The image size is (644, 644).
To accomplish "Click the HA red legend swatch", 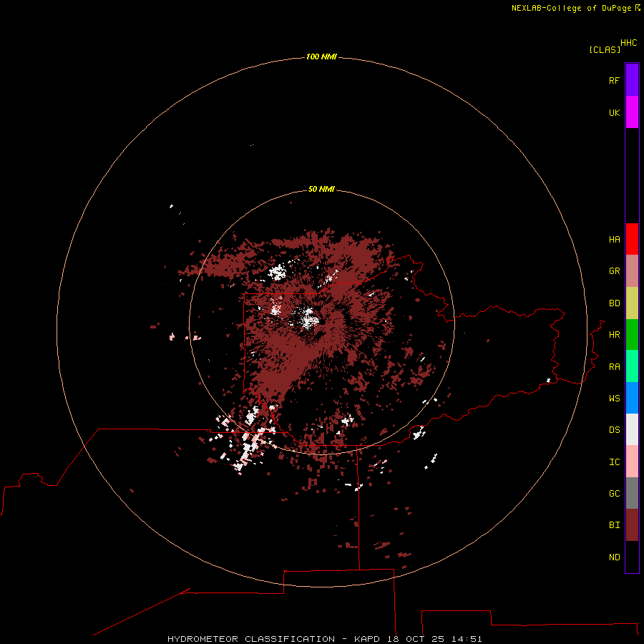I will (632, 239).
